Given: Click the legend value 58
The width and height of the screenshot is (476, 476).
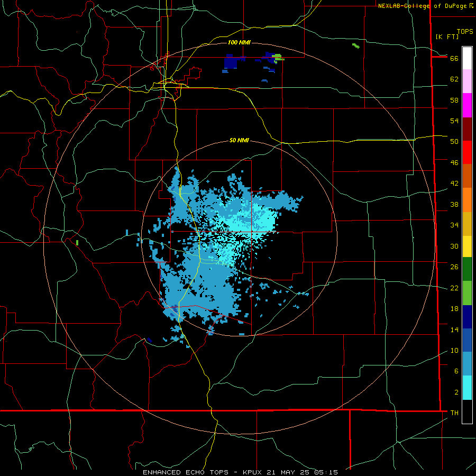Looking at the screenshot, I should (x=454, y=100).
